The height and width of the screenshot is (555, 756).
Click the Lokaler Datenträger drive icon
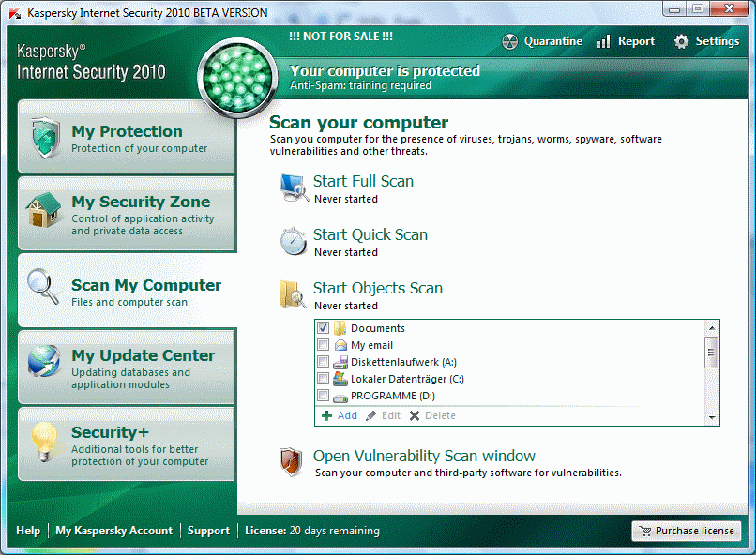coord(340,379)
